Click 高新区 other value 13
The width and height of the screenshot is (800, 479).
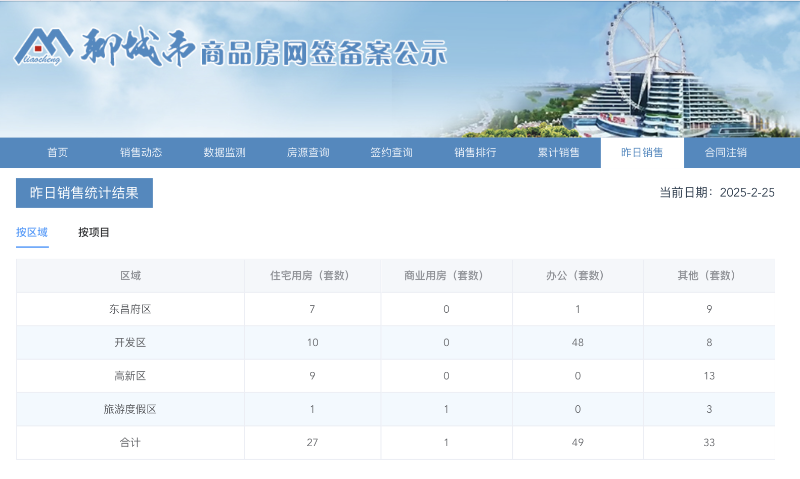click(x=709, y=376)
